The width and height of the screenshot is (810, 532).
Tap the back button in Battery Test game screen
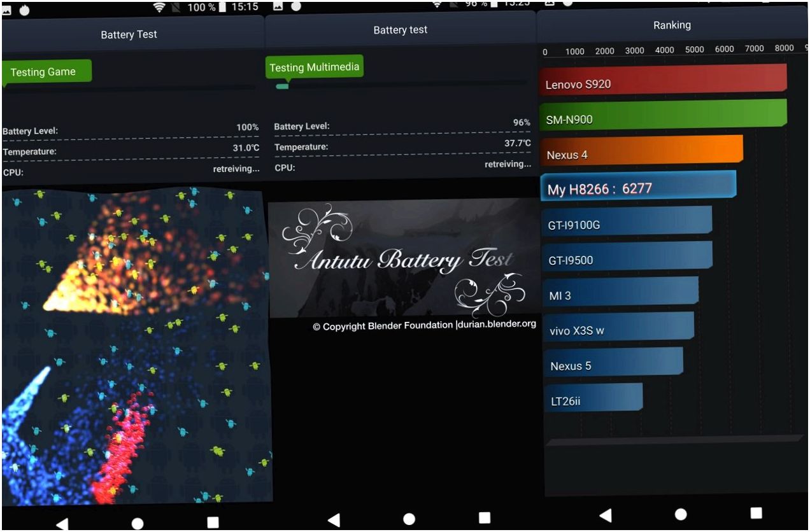62,524
